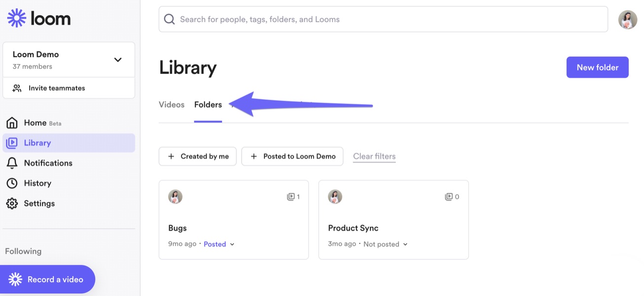This screenshot has height=296, width=644.
Task: Click Invite teammates
Action: click(x=69, y=88)
